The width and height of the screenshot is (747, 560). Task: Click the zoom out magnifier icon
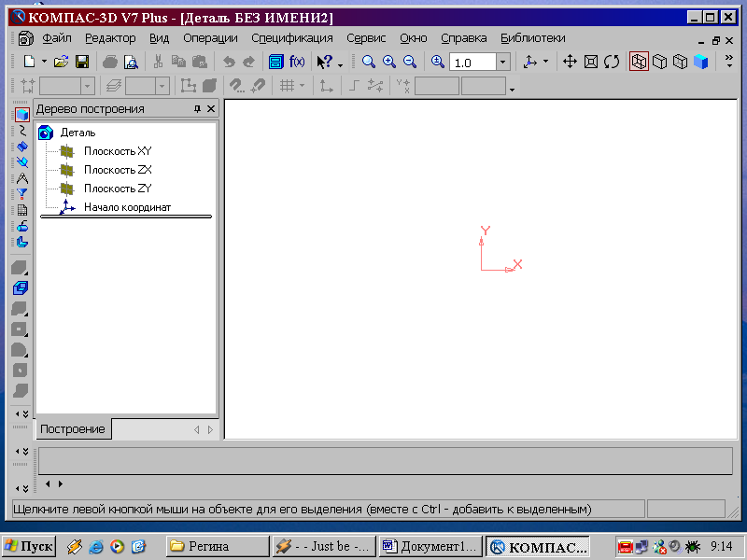(x=410, y=62)
